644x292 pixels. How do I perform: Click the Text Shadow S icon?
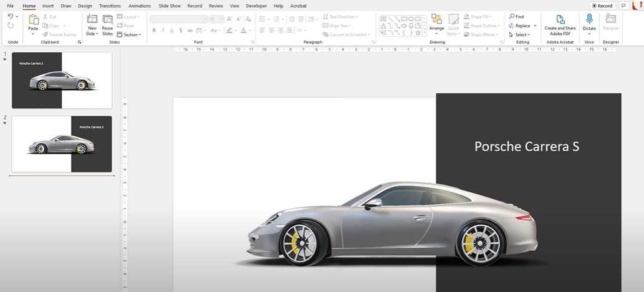click(x=181, y=31)
